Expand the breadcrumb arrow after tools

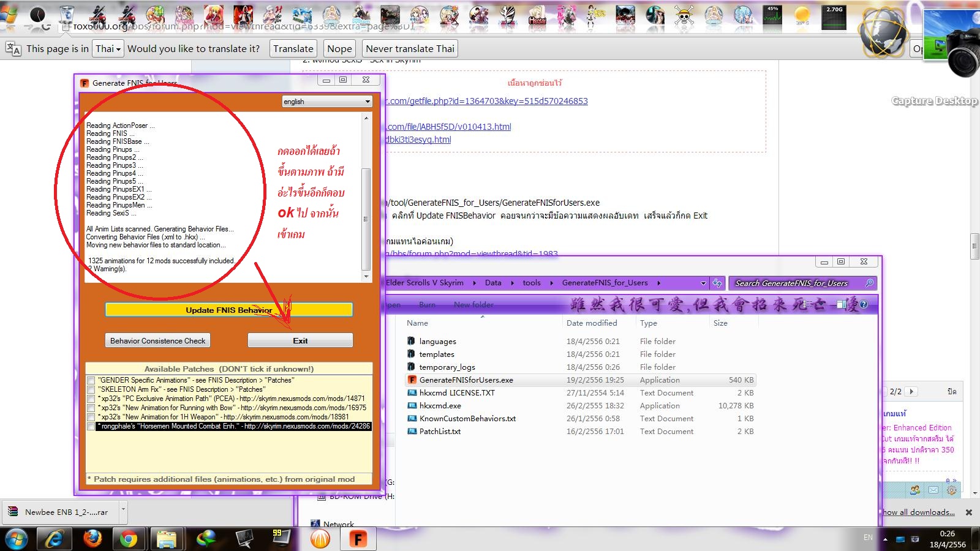[551, 283]
